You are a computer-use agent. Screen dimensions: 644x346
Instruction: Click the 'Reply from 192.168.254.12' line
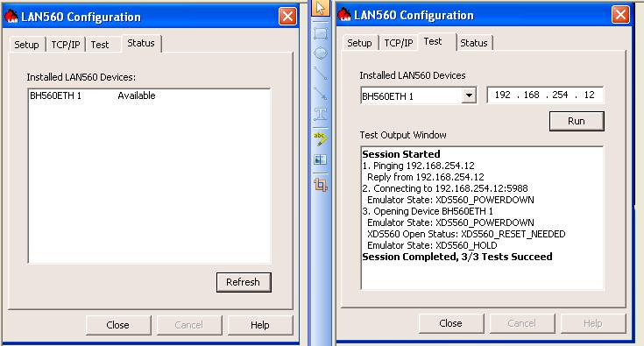(x=426, y=177)
